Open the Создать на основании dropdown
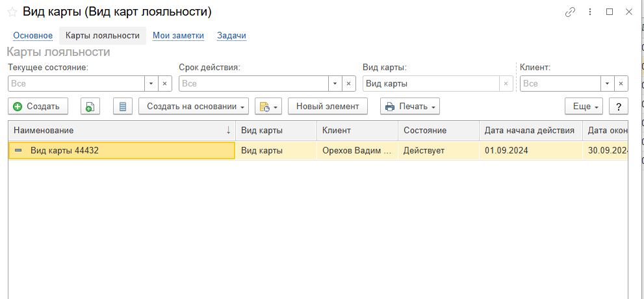 pos(194,106)
